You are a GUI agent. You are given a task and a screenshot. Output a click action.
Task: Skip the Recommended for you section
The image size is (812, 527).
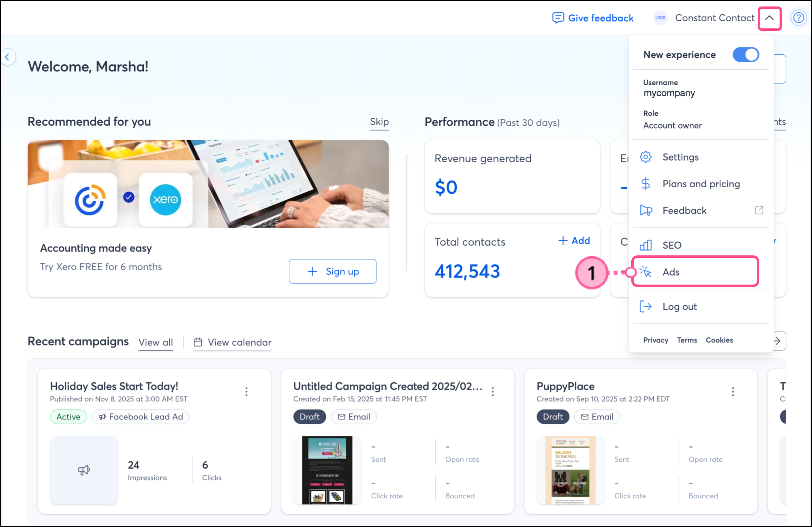point(379,122)
